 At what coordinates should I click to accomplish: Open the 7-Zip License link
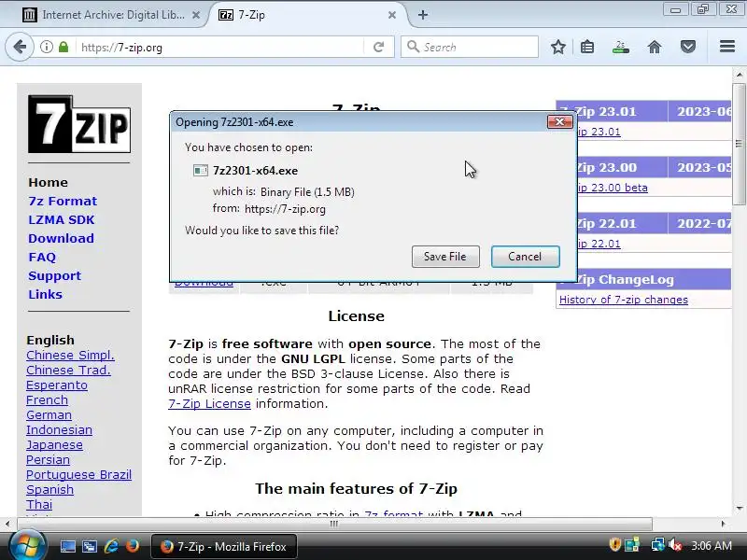[x=209, y=404]
